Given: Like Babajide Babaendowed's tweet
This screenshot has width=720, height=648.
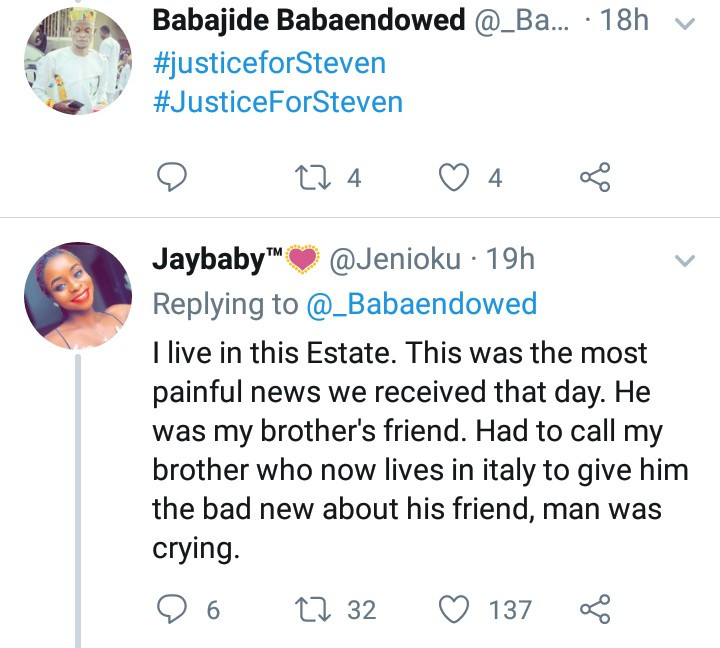Looking at the screenshot, I should click(454, 177).
